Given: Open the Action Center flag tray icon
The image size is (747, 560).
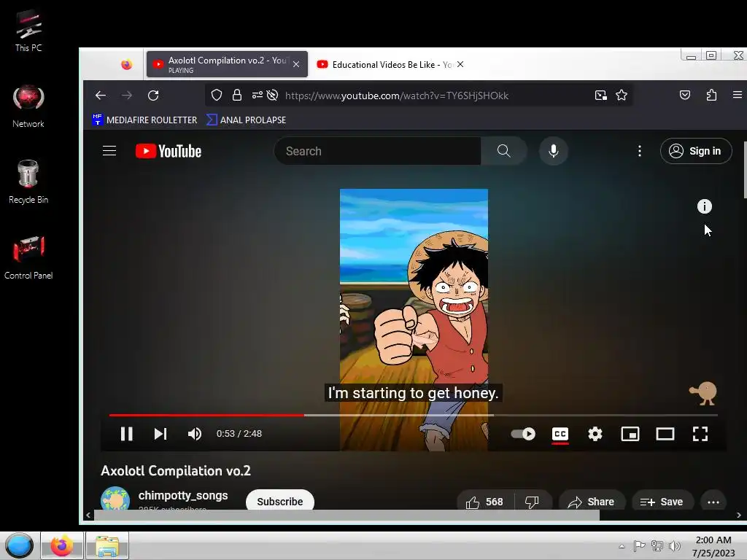Looking at the screenshot, I should [639, 546].
